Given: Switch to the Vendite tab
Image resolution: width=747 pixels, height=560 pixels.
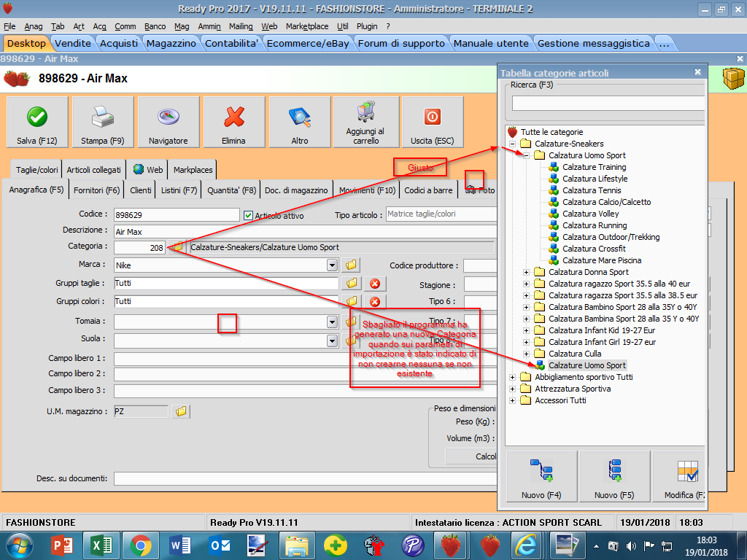Looking at the screenshot, I should pos(73,43).
